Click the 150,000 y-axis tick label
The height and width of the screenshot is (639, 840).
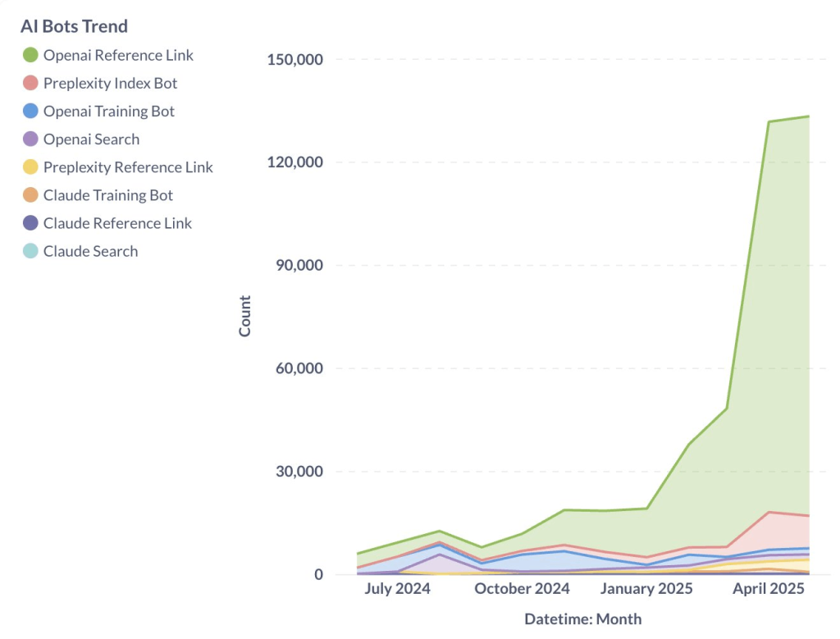(295, 60)
